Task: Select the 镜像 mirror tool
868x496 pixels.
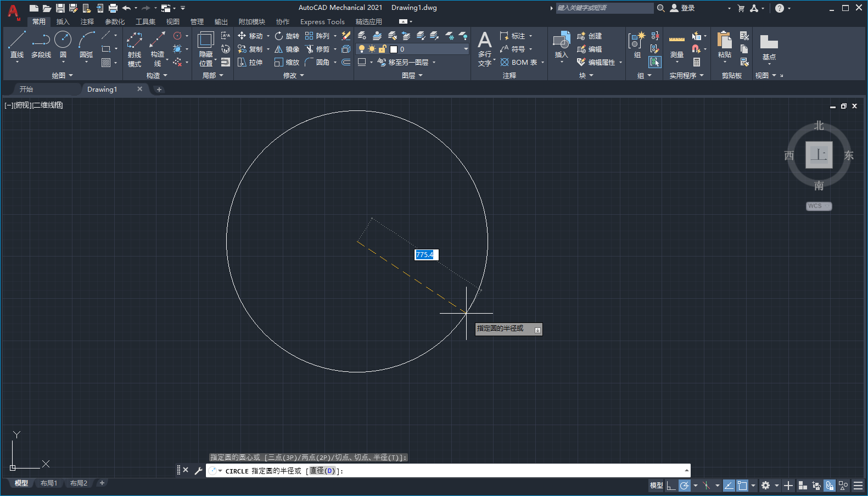Action: tap(287, 49)
